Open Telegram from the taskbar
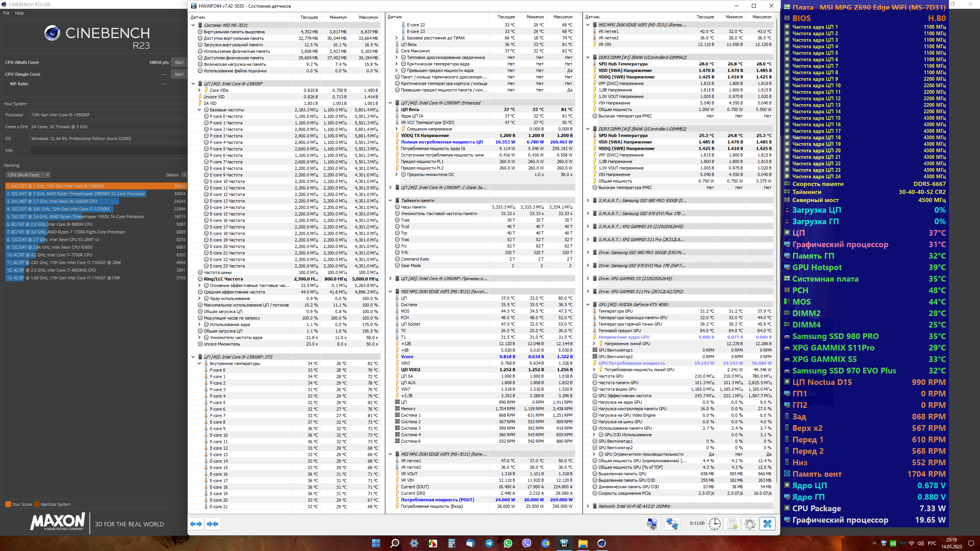The image size is (980, 551). click(x=489, y=543)
